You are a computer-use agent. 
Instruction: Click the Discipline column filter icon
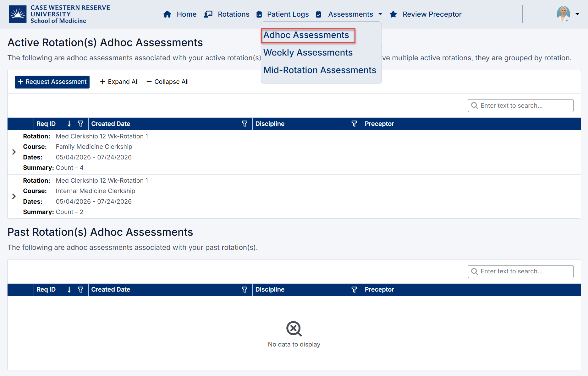point(354,124)
